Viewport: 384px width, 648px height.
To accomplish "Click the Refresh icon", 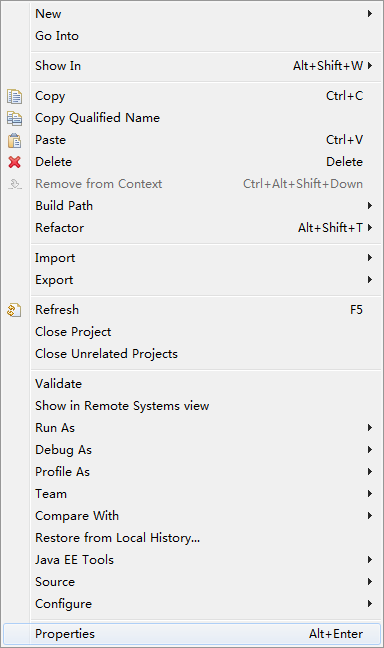I will coord(14,310).
